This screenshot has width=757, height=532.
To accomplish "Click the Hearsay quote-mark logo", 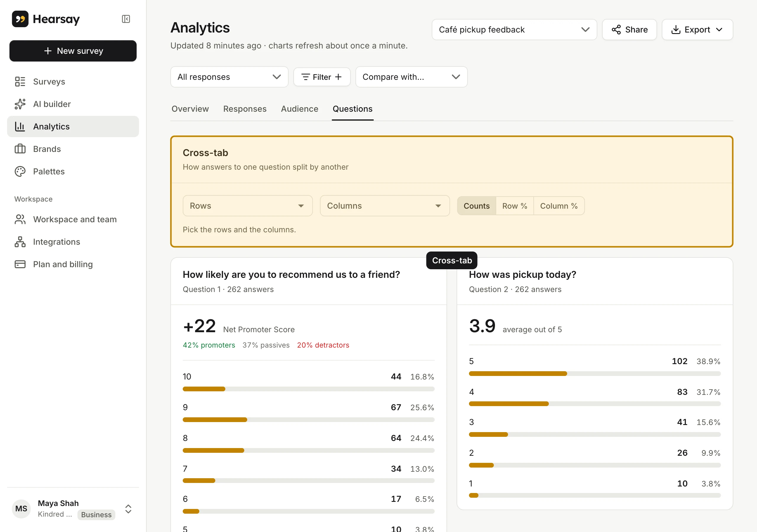I will click(20, 19).
